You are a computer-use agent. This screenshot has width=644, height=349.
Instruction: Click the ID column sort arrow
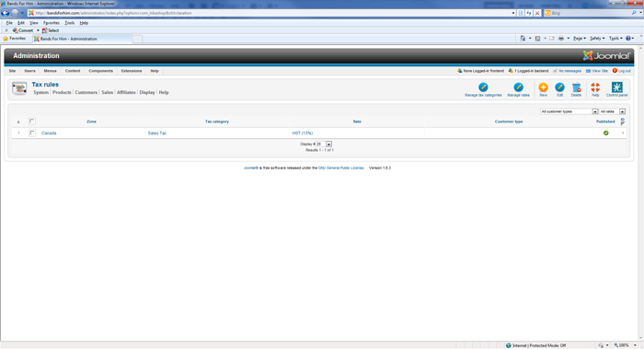(x=623, y=122)
